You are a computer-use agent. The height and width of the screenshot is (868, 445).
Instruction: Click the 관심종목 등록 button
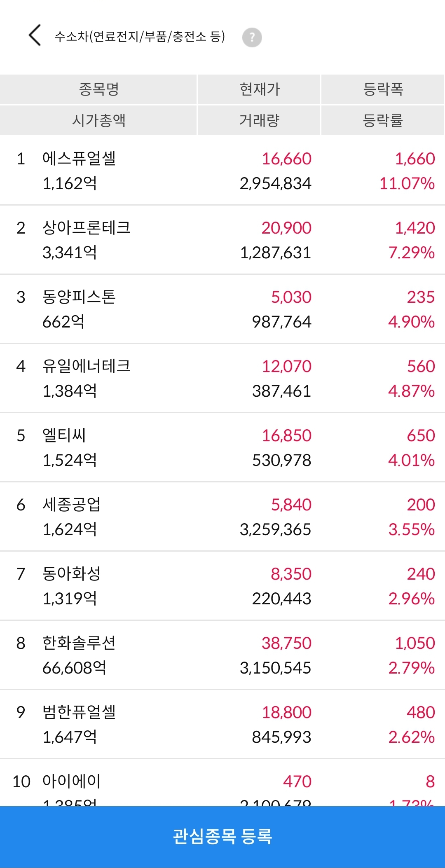[x=222, y=837]
